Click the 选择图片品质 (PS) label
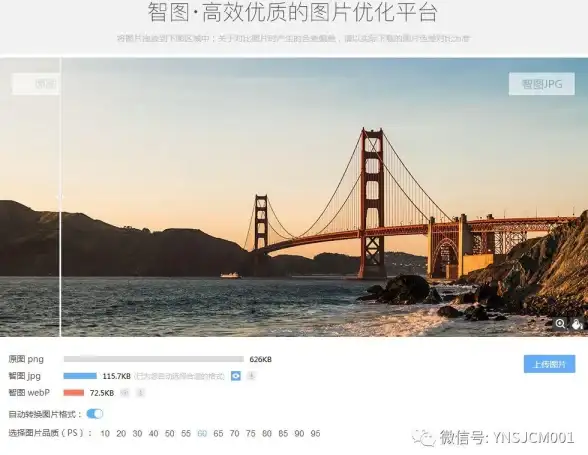The width and height of the screenshot is (588, 455). coord(50,433)
